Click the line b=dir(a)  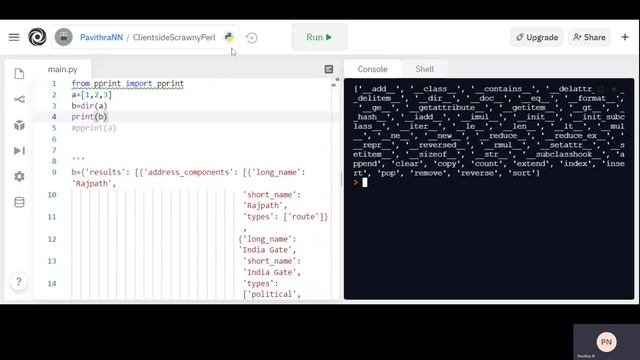pyautogui.click(x=89, y=106)
